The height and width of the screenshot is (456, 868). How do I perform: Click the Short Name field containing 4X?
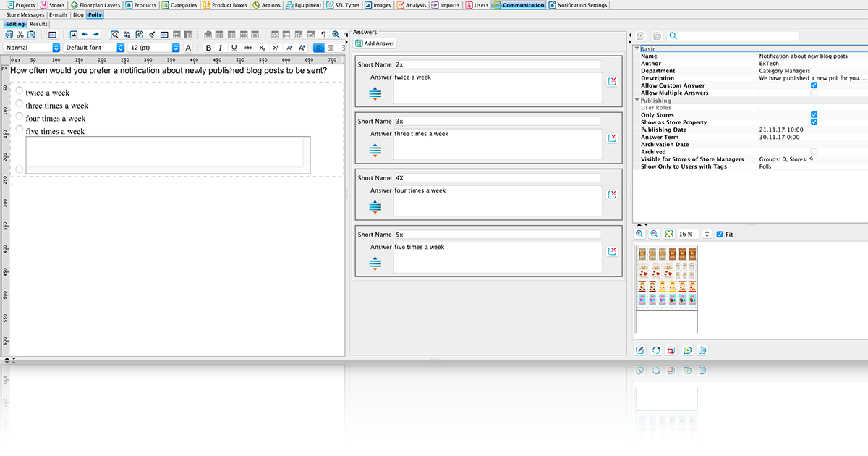pyautogui.click(x=498, y=178)
